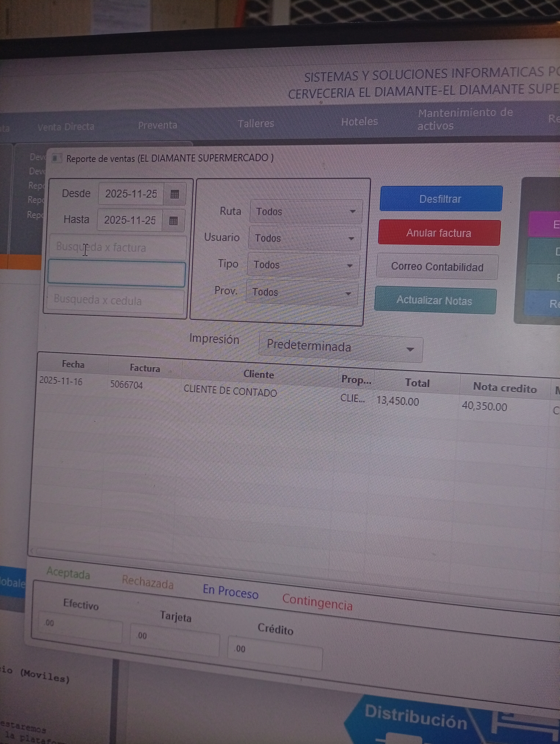Click the Correo Contabilidad button
The height and width of the screenshot is (744, 560).
coord(437,267)
